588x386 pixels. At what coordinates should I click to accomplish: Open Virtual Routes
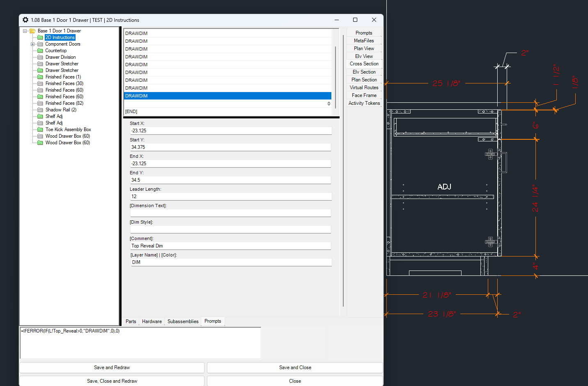[x=364, y=88]
